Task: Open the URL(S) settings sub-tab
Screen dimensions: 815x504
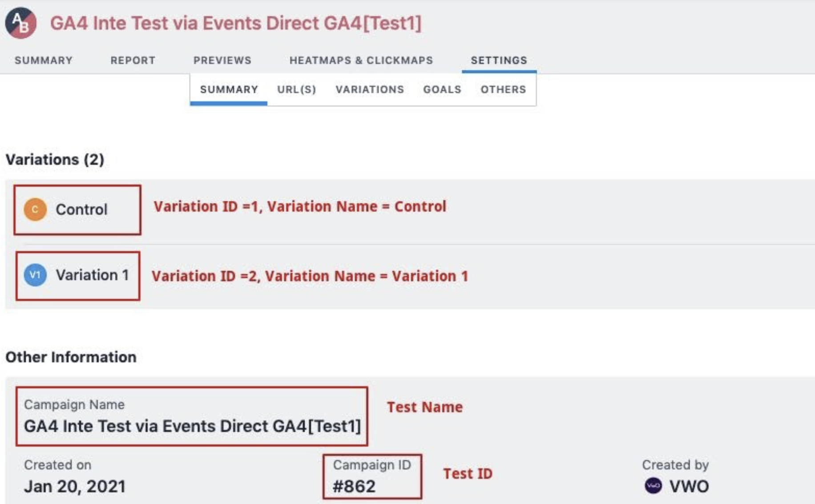Action: pyautogui.click(x=297, y=89)
